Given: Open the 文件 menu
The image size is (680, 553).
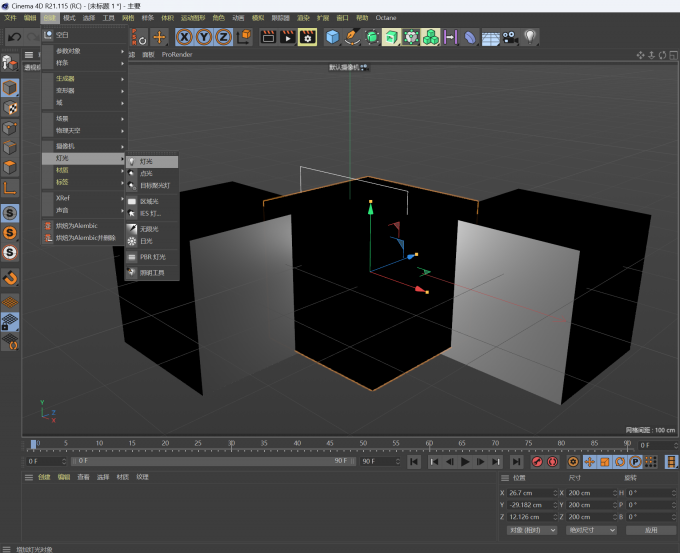Looking at the screenshot, I should (10, 18).
